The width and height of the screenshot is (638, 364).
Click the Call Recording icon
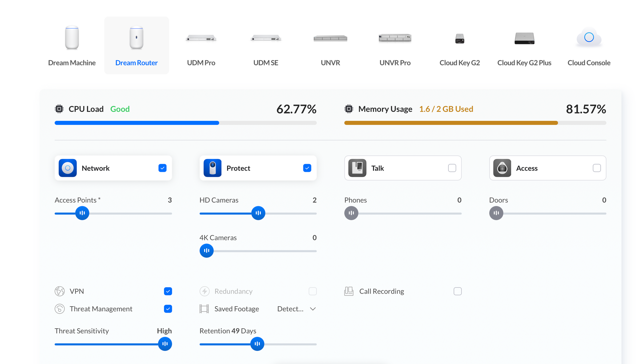point(349,291)
